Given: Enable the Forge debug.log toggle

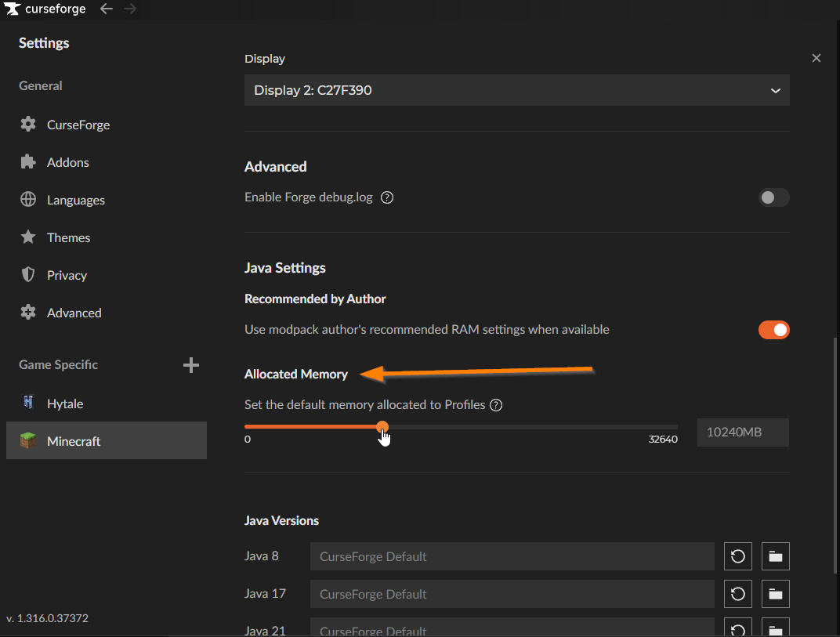Looking at the screenshot, I should 773,197.
